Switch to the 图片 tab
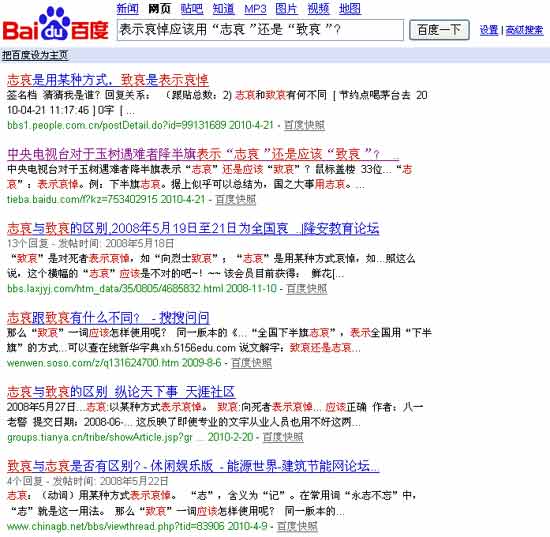The height and width of the screenshot is (537, 550). [x=287, y=9]
